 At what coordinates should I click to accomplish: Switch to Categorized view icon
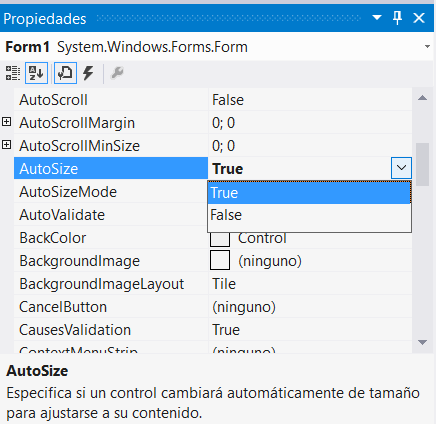click(13, 73)
